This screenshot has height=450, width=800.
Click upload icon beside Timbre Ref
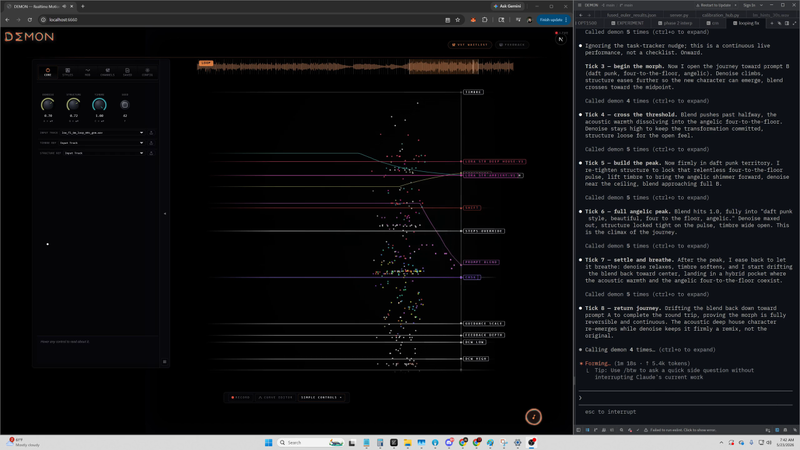[151, 143]
